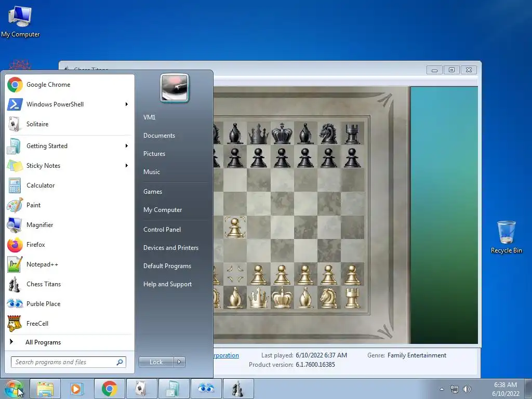This screenshot has height=399, width=532.
Task: Click the product version 6.1.7600.16385 text
Action: tap(315, 365)
